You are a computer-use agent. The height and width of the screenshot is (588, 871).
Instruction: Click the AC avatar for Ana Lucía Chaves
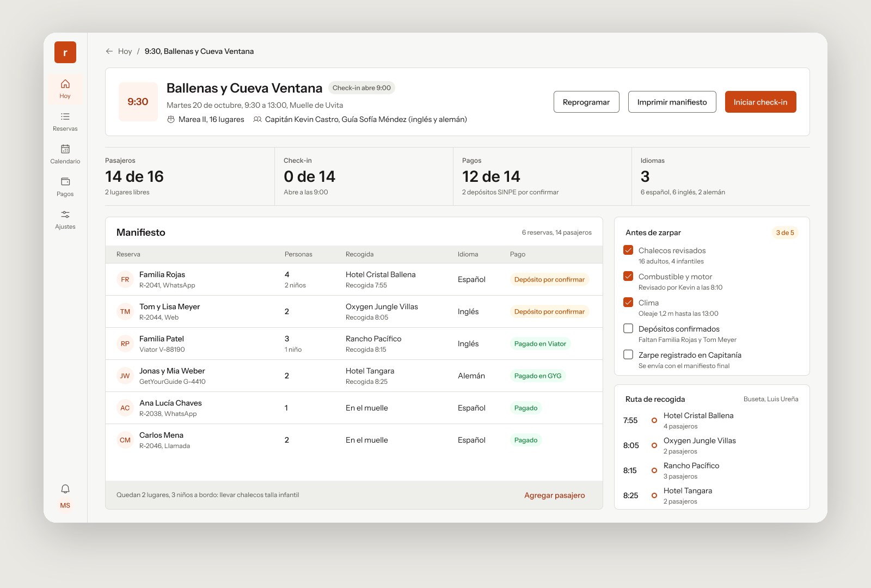tap(125, 408)
